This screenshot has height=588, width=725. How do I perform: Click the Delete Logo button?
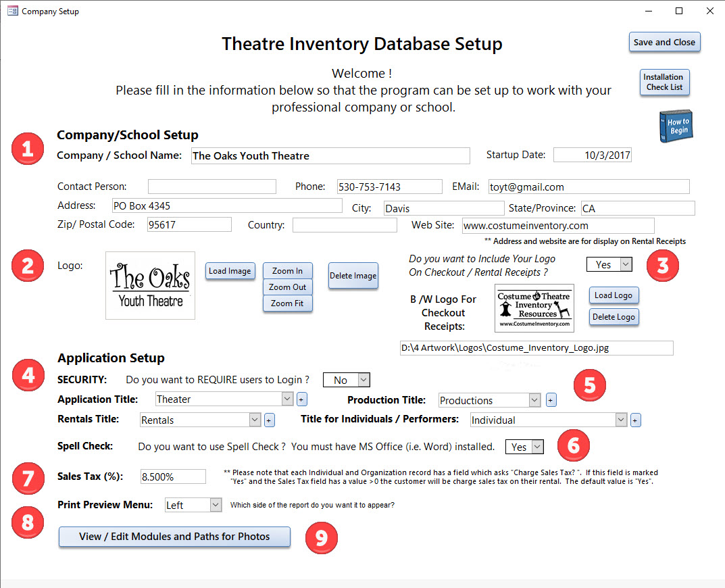614,317
